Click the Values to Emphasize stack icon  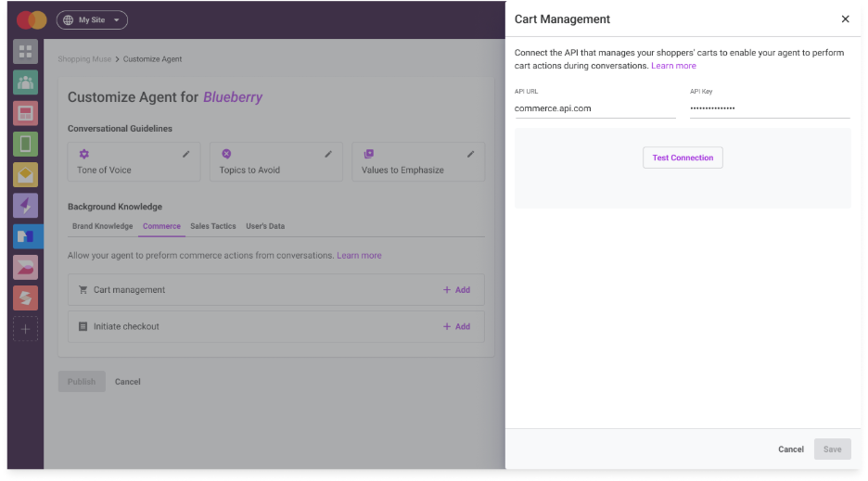pyautogui.click(x=369, y=154)
